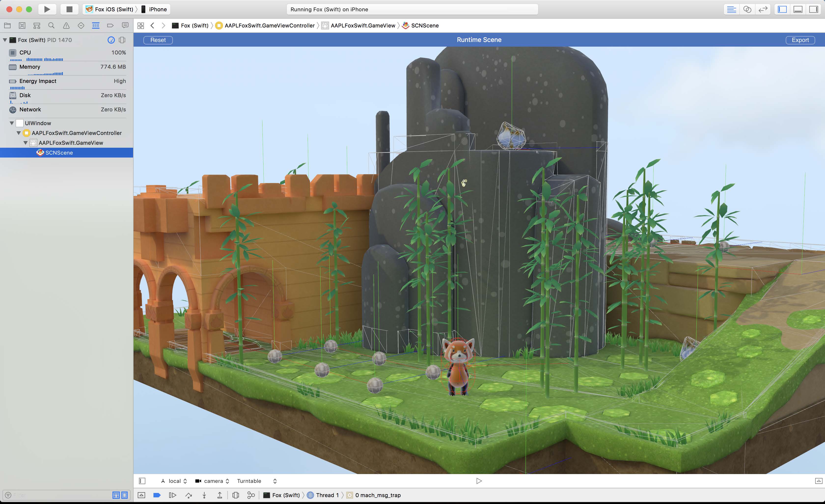Open the Breakpoint navigator
The height and width of the screenshot is (504, 825).
pyautogui.click(x=110, y=26)
